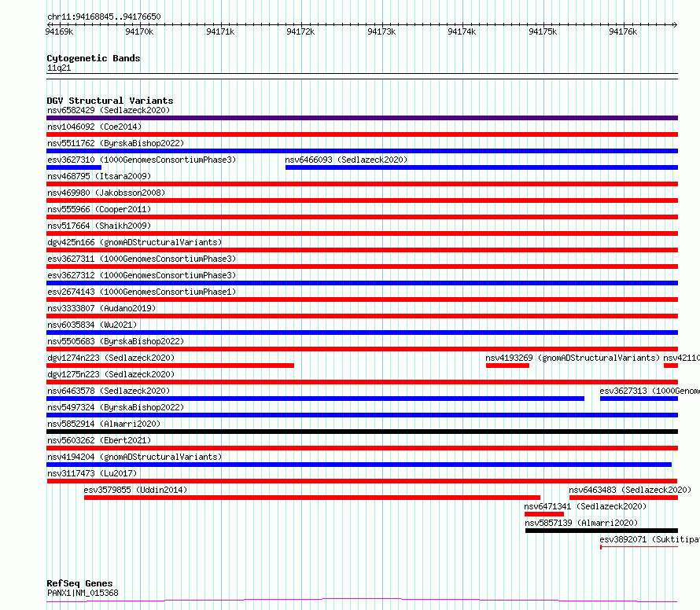The width and height of the screenshot is (700, 610).
Task: Click the short blue esv3627313 bar
Action: click(x=639, y=399)
